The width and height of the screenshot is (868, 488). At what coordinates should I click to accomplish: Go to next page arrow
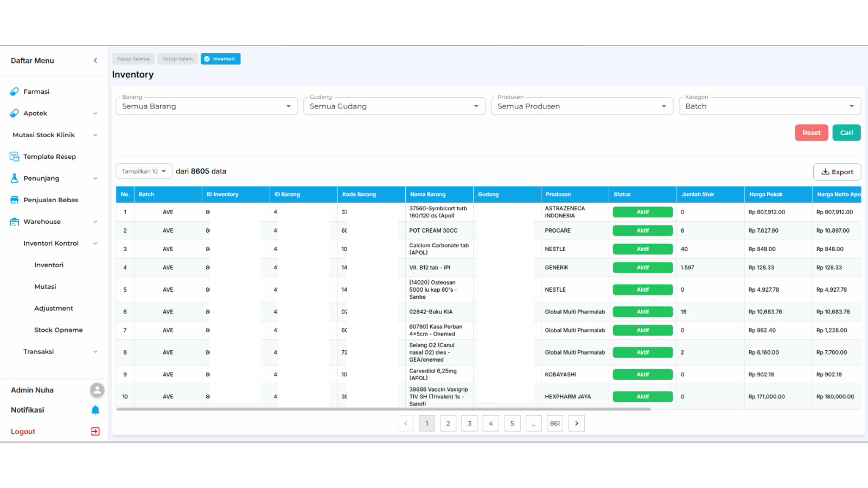pos(577,423)
